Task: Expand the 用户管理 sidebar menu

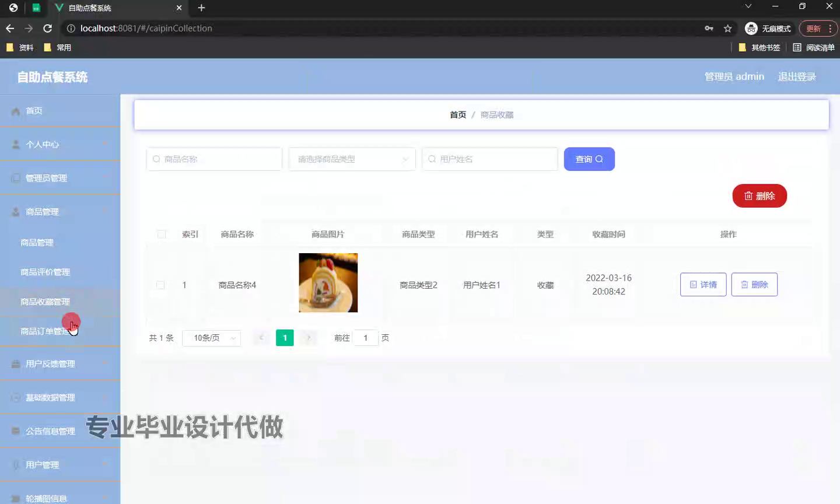Action: pos(60,465)
